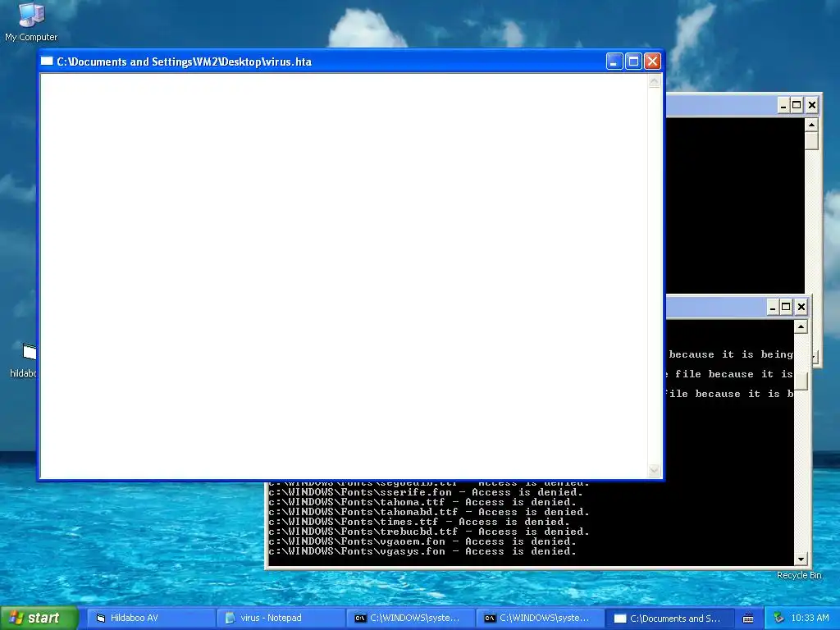The image size is (840, 630).
Task: Click the trebucbd.ttf Access is denied line
Action: [x=428, y=532]
